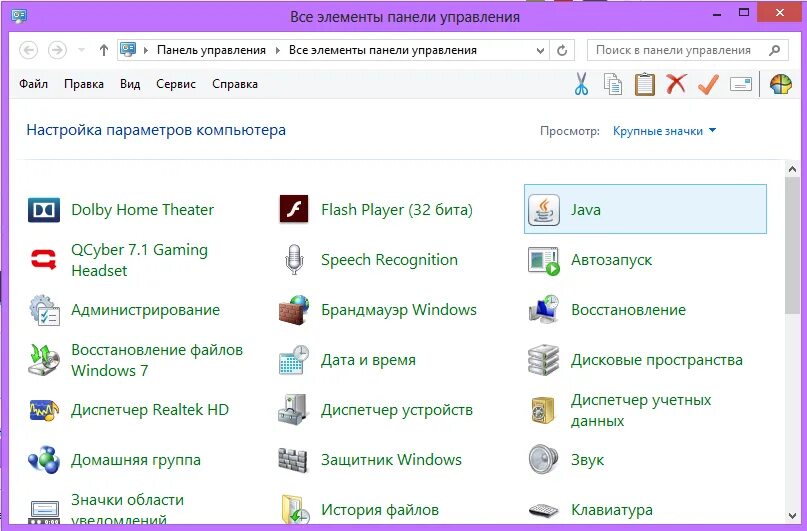This screenshot has width=807, height=531.
Task: Open the Сервис menu
Action: click(x=176, y=84)
